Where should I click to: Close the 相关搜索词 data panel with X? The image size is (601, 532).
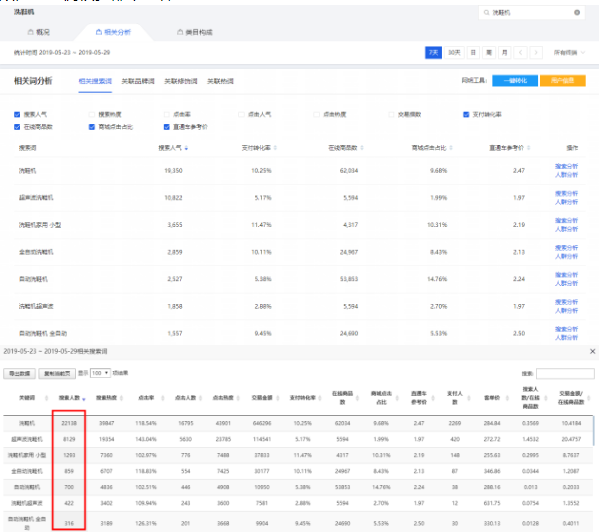593,351
